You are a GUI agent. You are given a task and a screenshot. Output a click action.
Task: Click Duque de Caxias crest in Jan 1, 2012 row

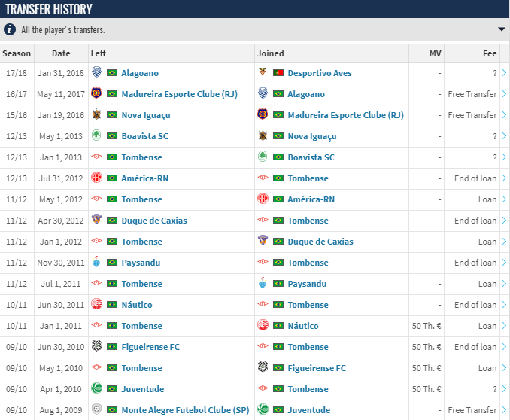263,241
